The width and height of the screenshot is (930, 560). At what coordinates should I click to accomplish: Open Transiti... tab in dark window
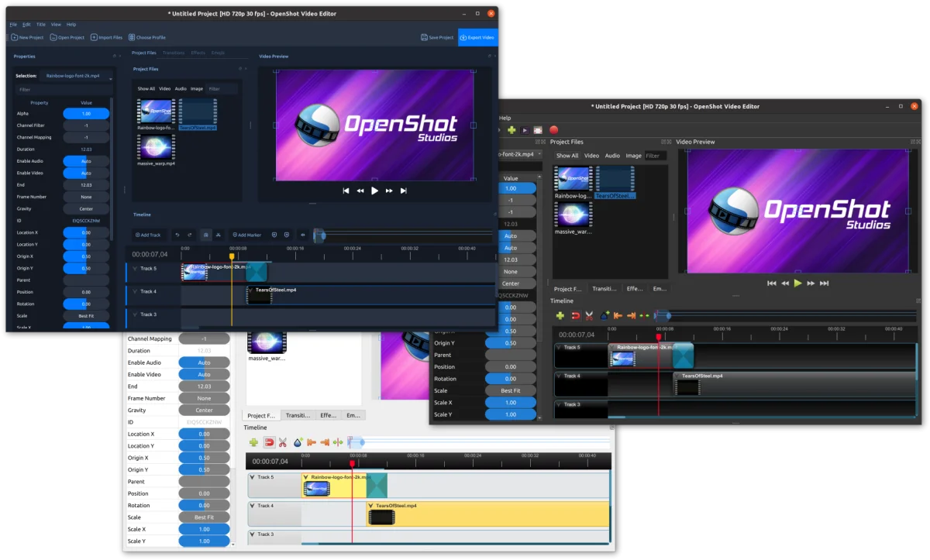coord(604,289)
